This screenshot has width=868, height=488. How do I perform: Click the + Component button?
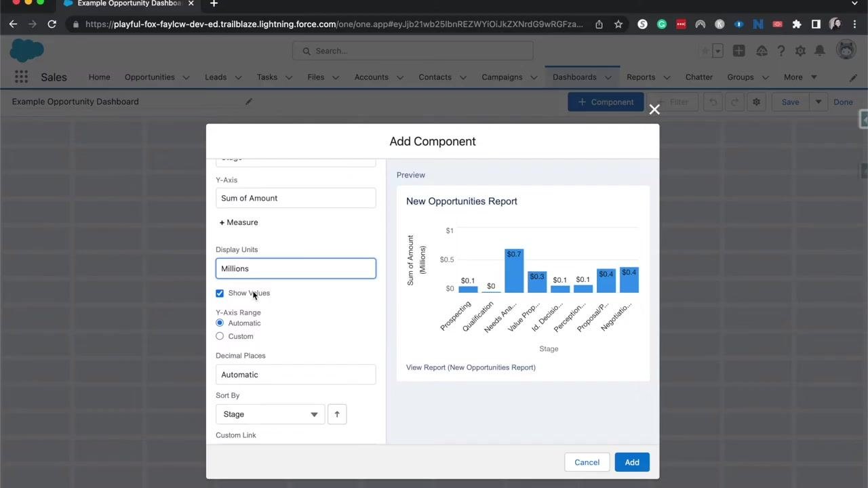[606, 102]
